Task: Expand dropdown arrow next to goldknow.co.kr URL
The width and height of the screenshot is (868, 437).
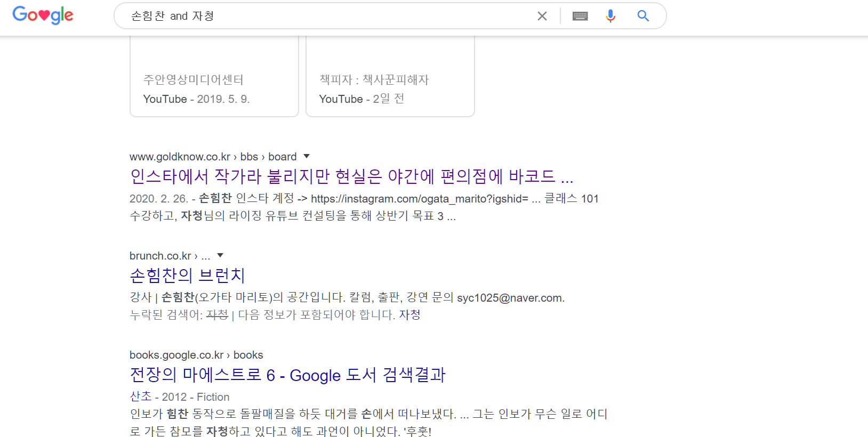Action: coord(307,156)
